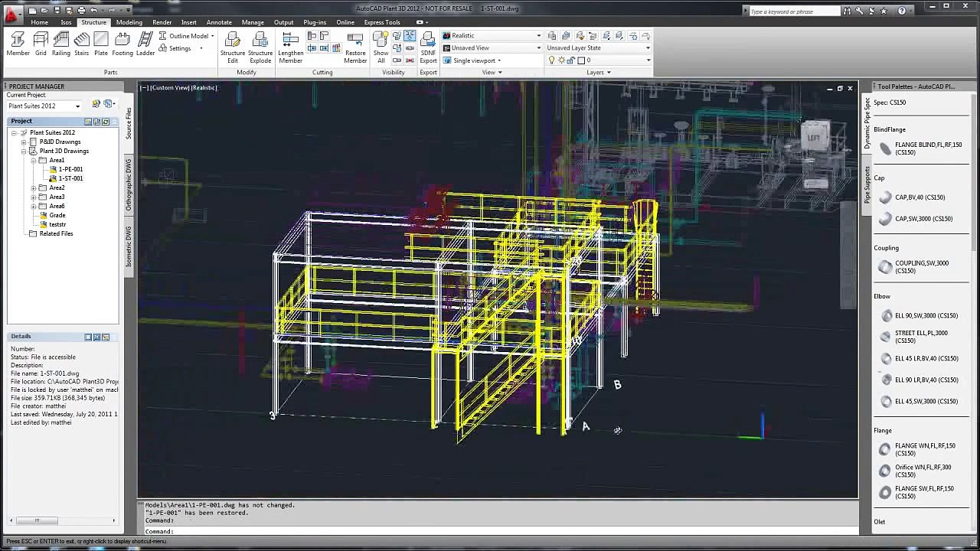Switch to the Isos ribbon tab
The image size is (980, 551).
(67, 22)
